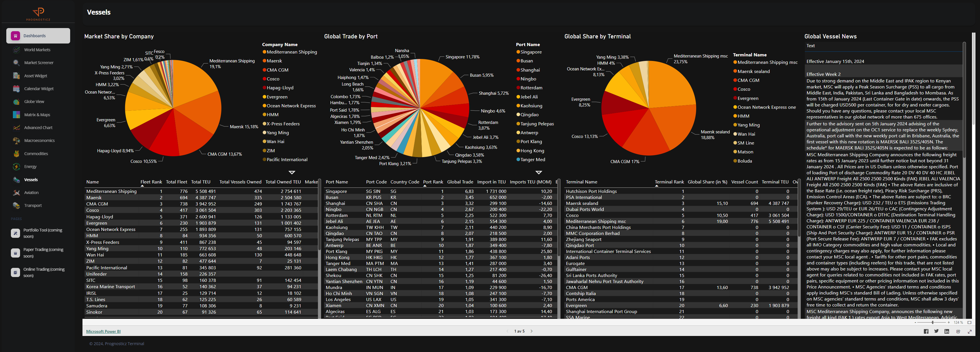Expand the Company Name legend down arrow
Image resolution: width=980 pixels, height=352 pixels.
pos(292,173)
